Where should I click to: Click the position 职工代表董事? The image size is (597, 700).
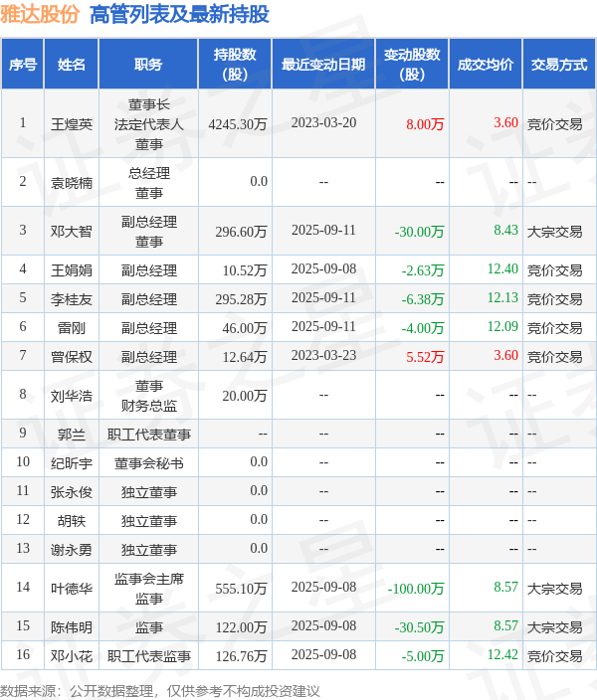(x=149, y=435)
